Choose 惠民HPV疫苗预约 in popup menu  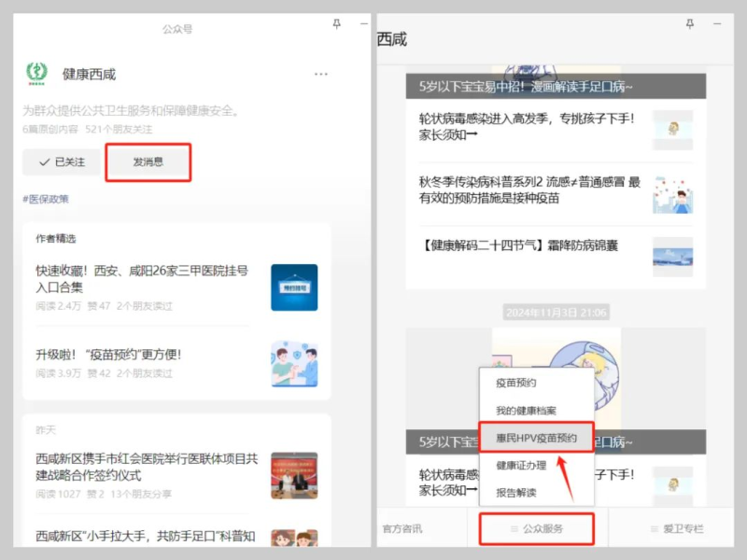[536, 438]
